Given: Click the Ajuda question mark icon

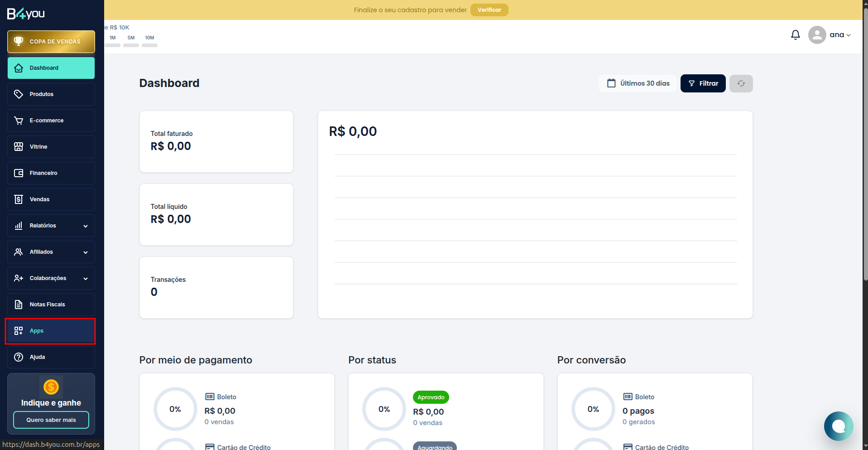Looking at the screenshot, I should tap(19, 357).
